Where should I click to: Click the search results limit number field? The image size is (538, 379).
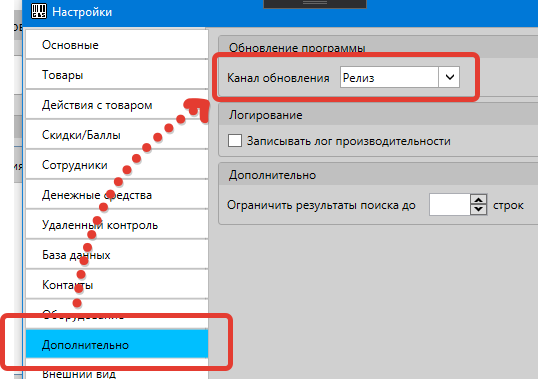click(449, 205)
